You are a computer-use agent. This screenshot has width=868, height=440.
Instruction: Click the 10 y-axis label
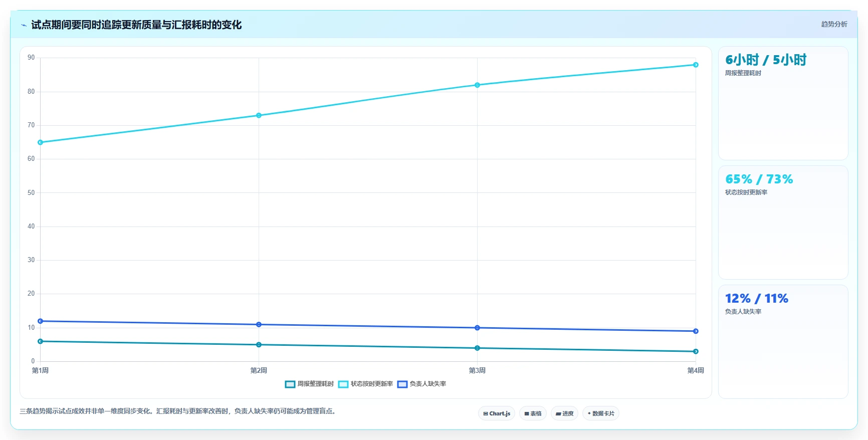coord(31,328)
